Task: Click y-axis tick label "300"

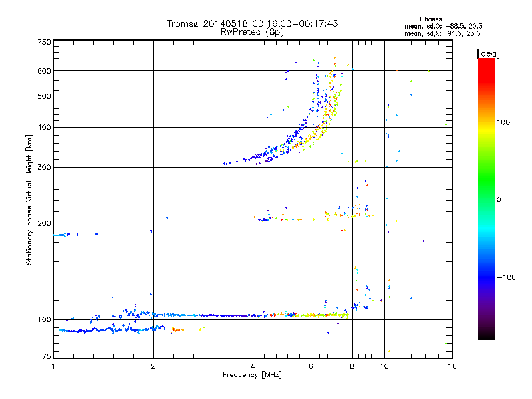Action: pyautogui.click(x=44, y=168)
